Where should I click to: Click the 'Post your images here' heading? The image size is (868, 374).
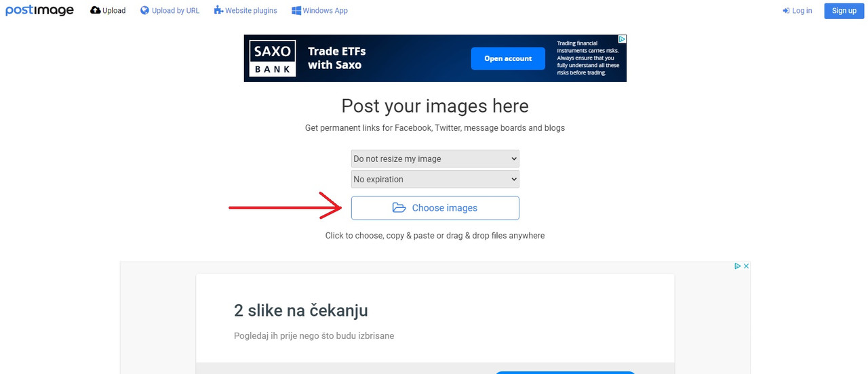tap(435, 106)
